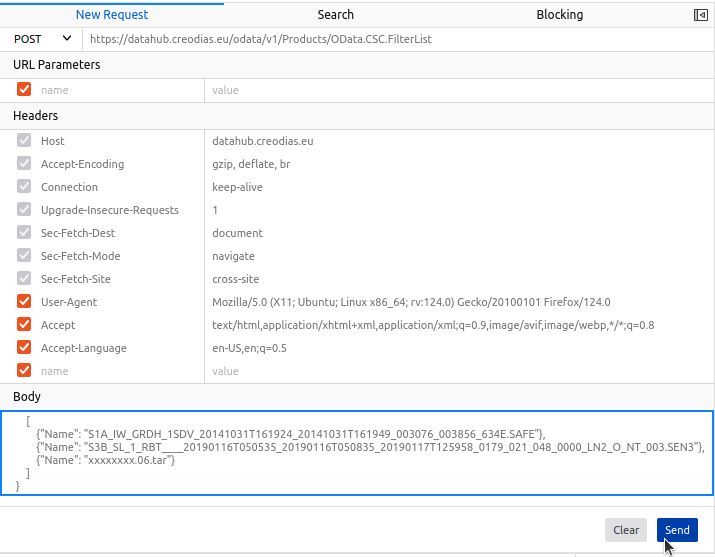Toggle the Connection header checkbox
Screen dimensions: 715x557
(x=24, y=186)
